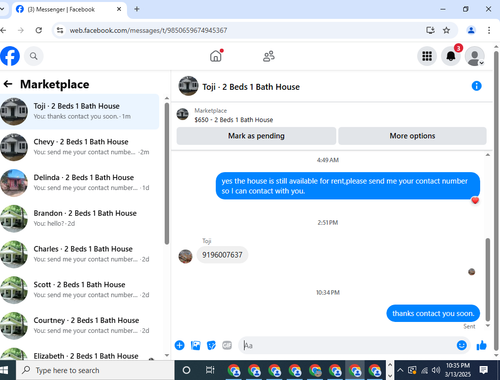
Task: Click the heart reaction on the message
Action: [x=475, y=200]
